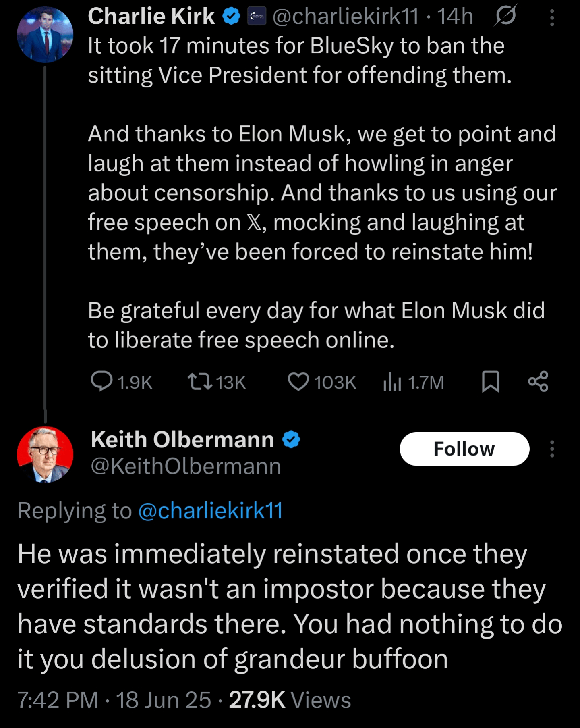Open the Keith Olbermann display name
Image resolution: width=580 pixels, height=728 pixels.
coord(182,439)
